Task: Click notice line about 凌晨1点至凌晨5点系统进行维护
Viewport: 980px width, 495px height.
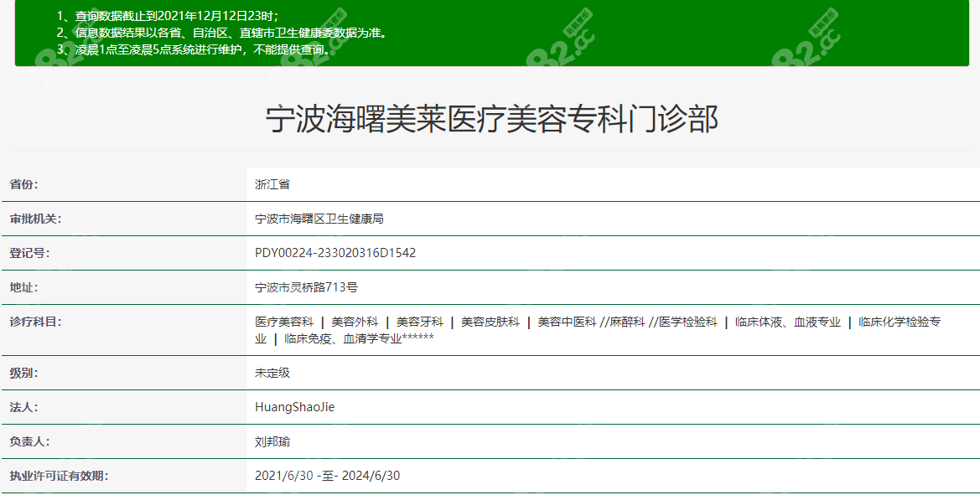Action: (194, 49)
